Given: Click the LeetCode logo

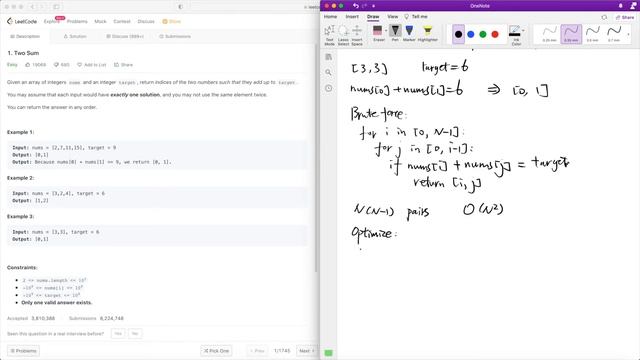Looking at the screenshot, I should 22,21.
